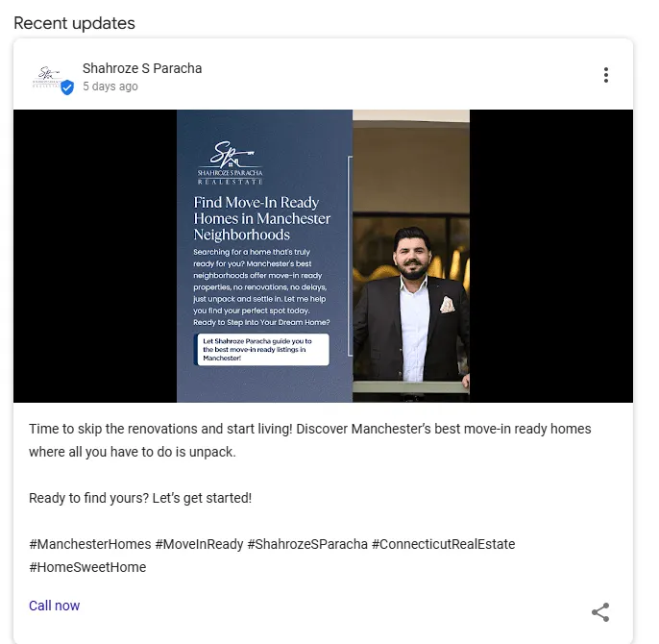
Task: Click the 'Recent updates' heading
Action: (x=74, y=23)
